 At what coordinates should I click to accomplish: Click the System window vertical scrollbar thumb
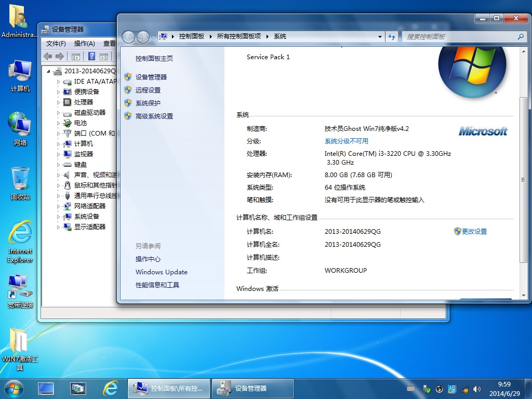tap(524, 180)
